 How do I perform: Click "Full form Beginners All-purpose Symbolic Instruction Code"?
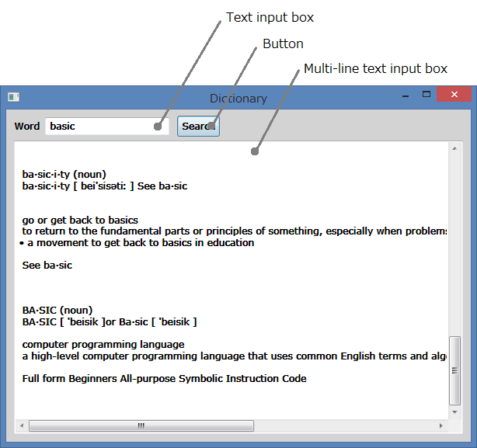(164, 379)
